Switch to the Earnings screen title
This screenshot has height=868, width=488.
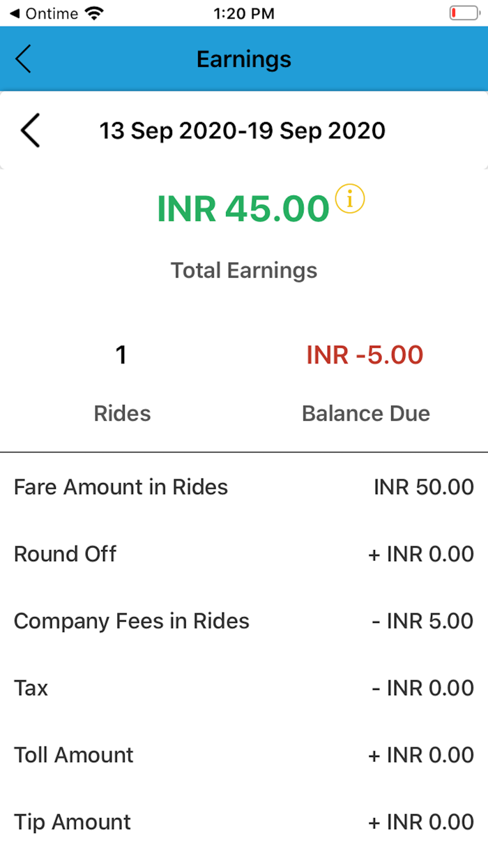pos(243,59)
